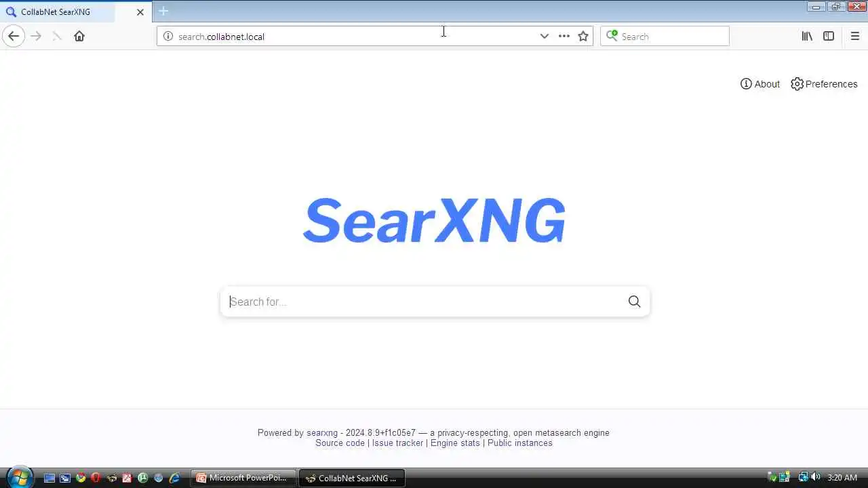This screenshot has width=868, height=488.
Task: Launch Internet Explorer from quick launch
Action: (x=174, y=478)
